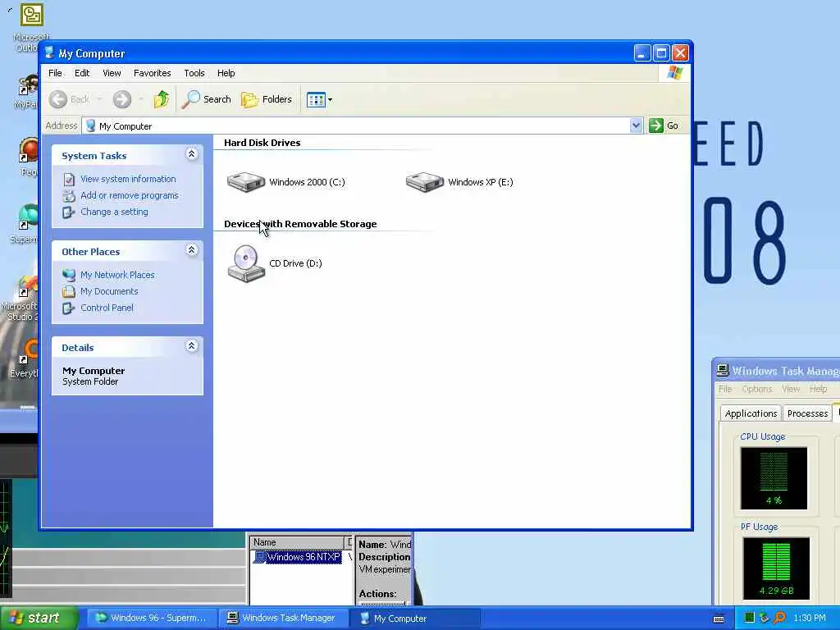The width and height of the screenshot is (840, 630).
Task: Click the keyboard icon on the taskbar
Action: (x=719, y=619)
